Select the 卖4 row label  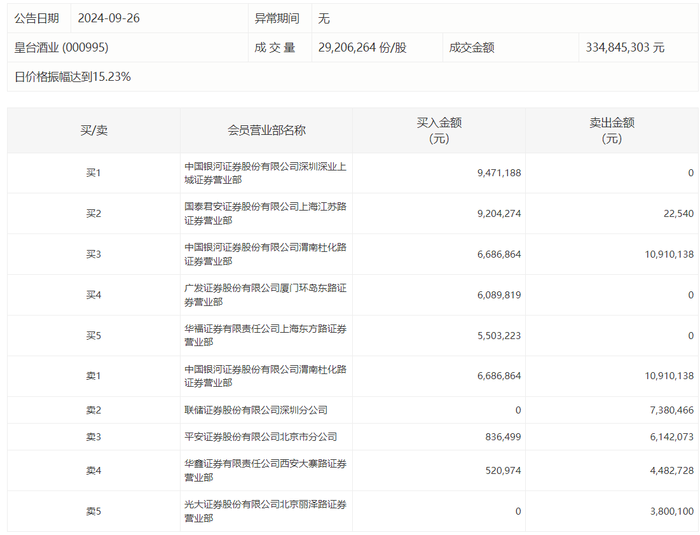(x=94, y=471)
